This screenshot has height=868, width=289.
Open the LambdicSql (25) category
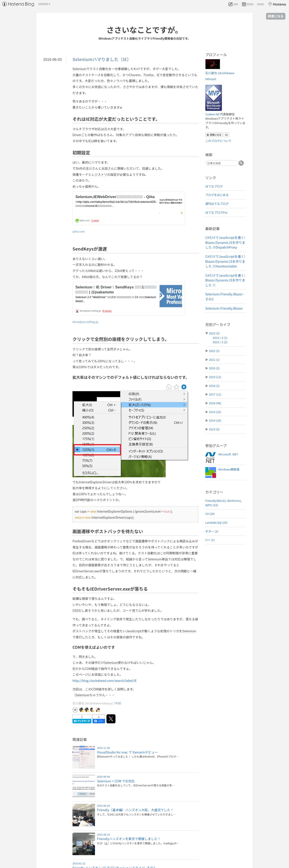[x=216, y=523]
